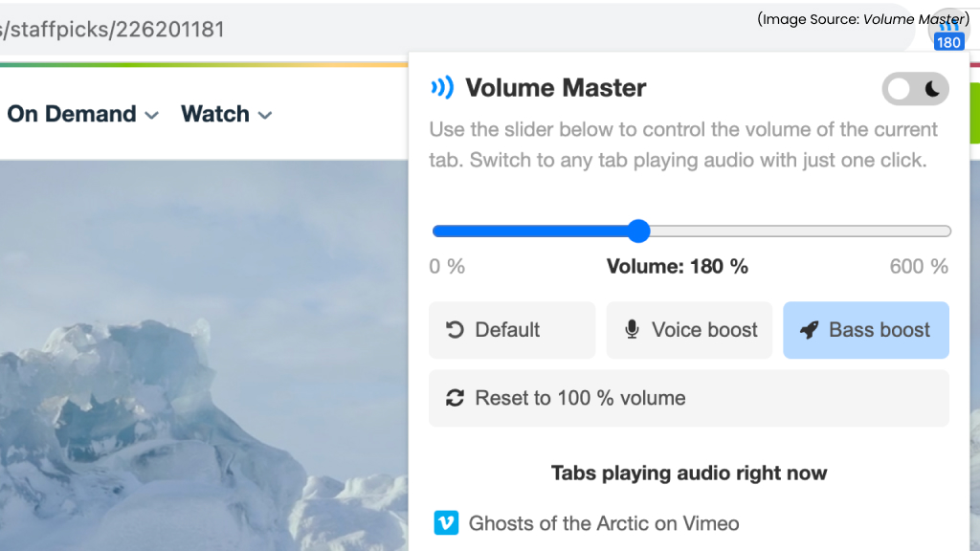Screen dimensions: 980x551
Task: Select Watch in the Vimeo navigation
Action: [x=215, y=114]
